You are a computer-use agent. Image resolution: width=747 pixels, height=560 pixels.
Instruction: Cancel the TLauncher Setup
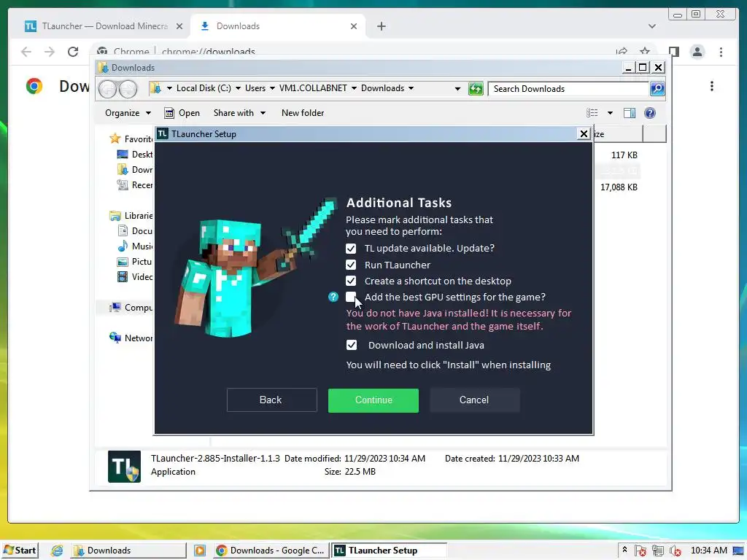click(474, 400)
